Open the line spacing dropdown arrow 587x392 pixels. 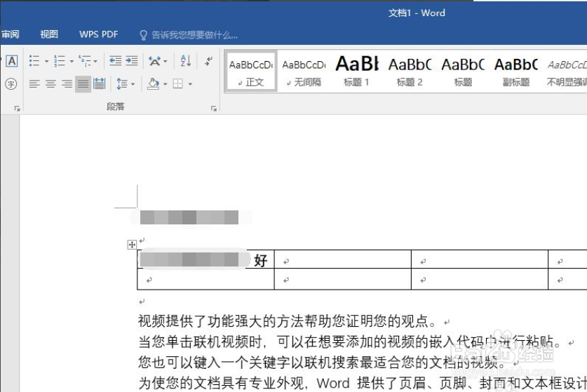coord(133,84)
